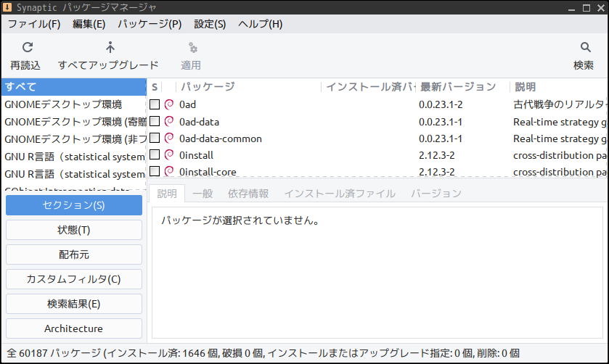Screen dimensions: 609x364
Task: Open the 検索 magnifier search icon
Action: [585, 47]
